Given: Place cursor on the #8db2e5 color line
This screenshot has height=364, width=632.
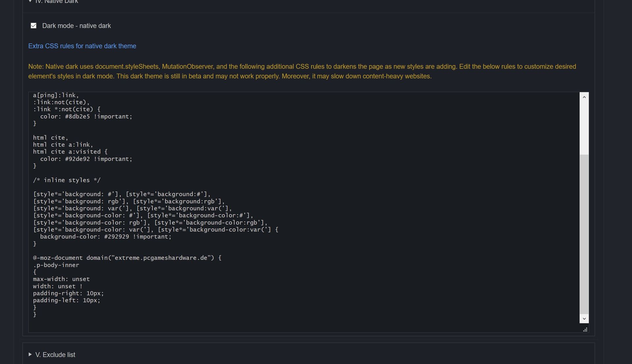Looking at the screenshot, I should pos(86,117).
